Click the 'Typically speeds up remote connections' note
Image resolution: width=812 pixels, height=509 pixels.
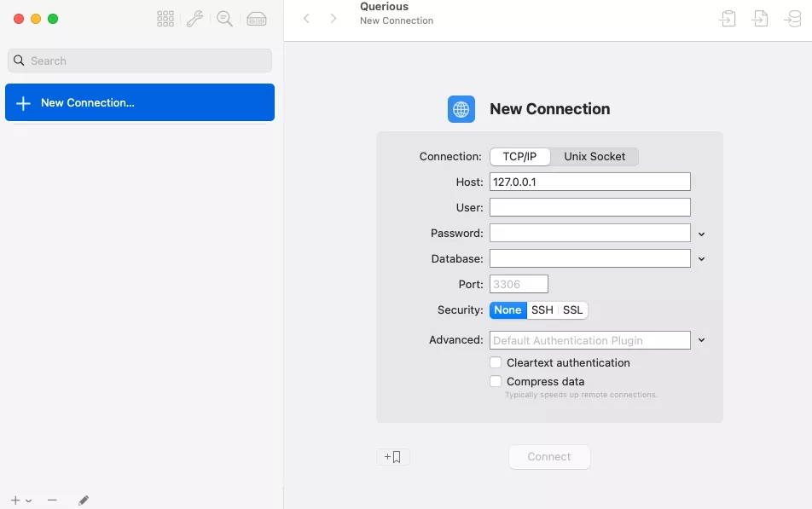coord(581,395)
